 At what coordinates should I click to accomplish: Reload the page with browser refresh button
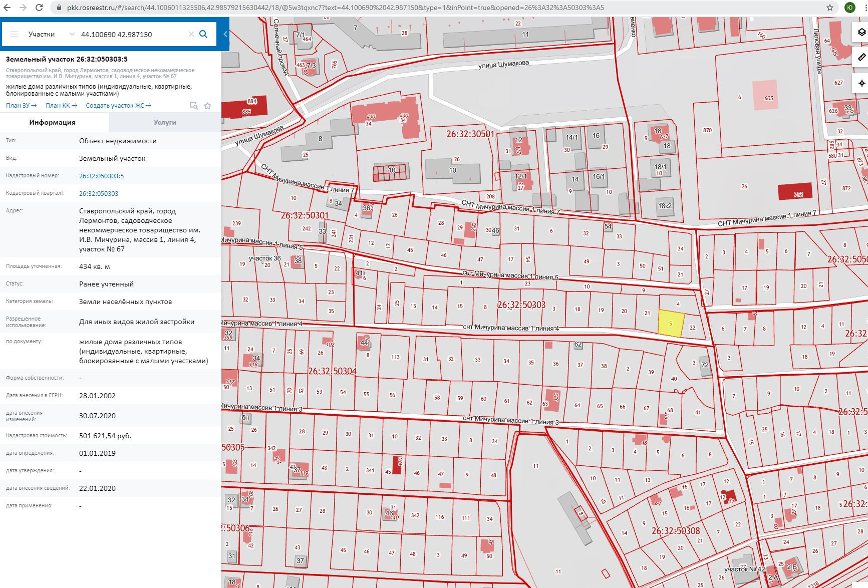(x=39, y=8)
